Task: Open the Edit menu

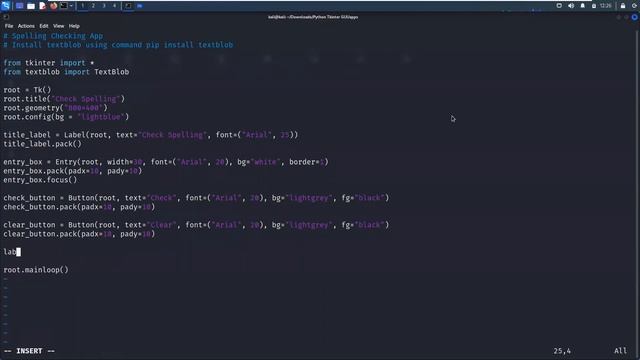Action: 44,26
